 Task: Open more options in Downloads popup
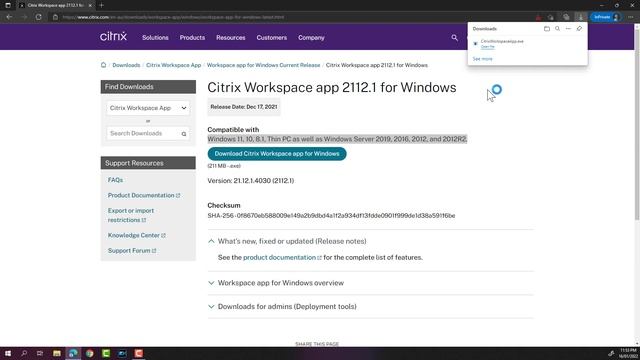[568, 29]
